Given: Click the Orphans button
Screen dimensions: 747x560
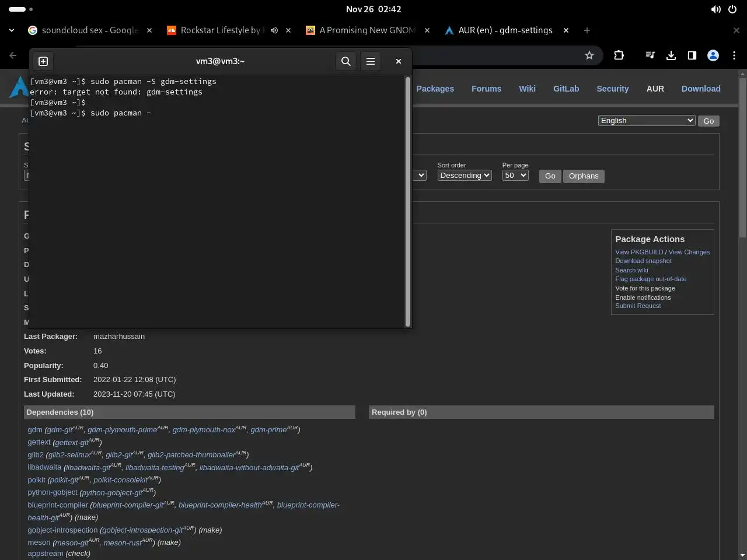Looking at the screenshot, I should pos(584,176).
